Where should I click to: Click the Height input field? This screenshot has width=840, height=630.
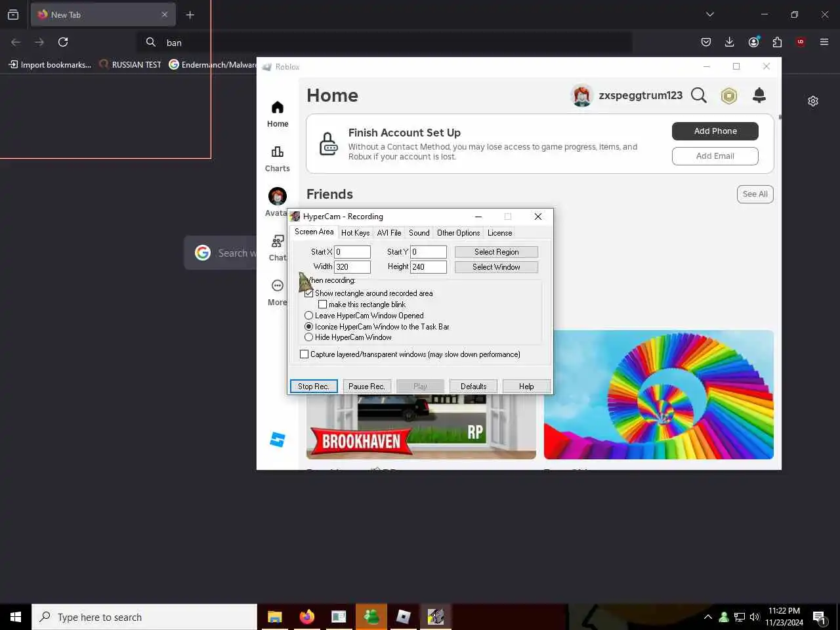point(429,267)
